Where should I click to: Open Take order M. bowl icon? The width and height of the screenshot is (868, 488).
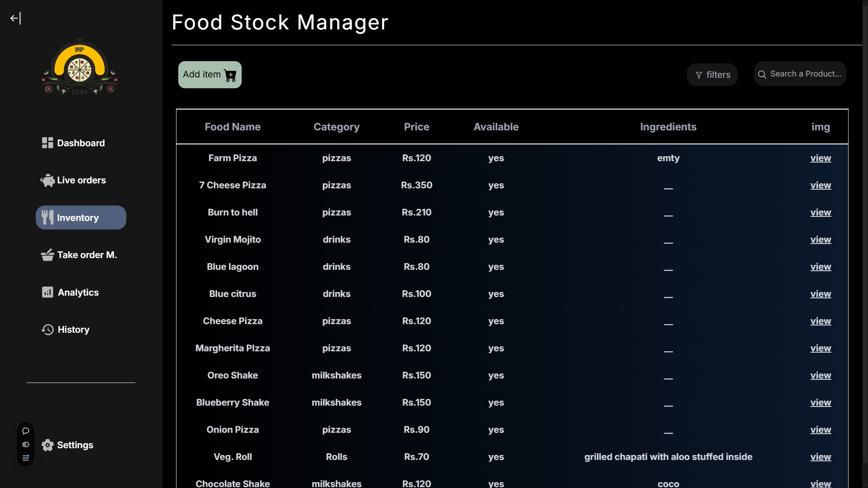[48, 255]
